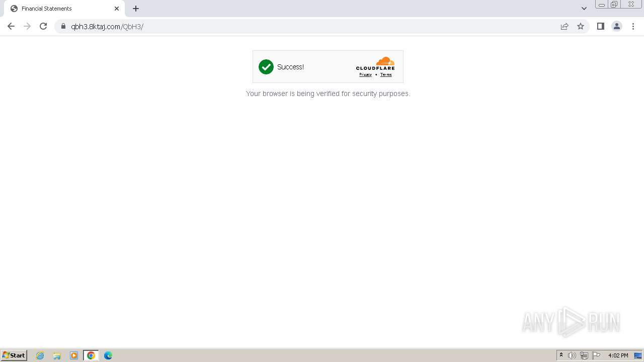Restore down the Chrome window
This screenshot has height=362, width=644.
tap(614, 5)
